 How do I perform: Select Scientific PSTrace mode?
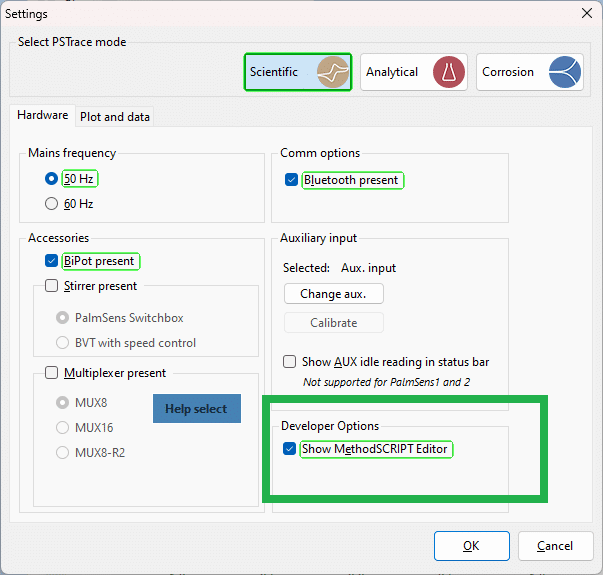click(x=298, y=72)
